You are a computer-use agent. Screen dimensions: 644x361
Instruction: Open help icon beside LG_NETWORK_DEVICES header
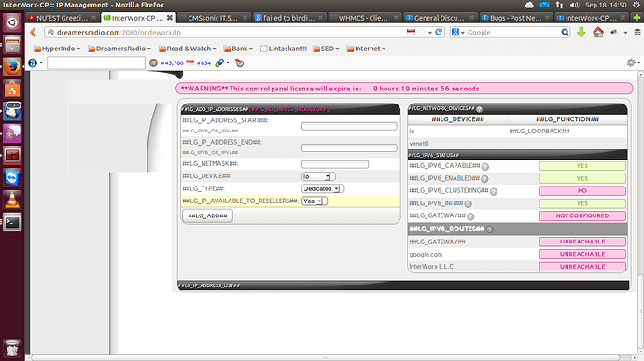point(480,109)
